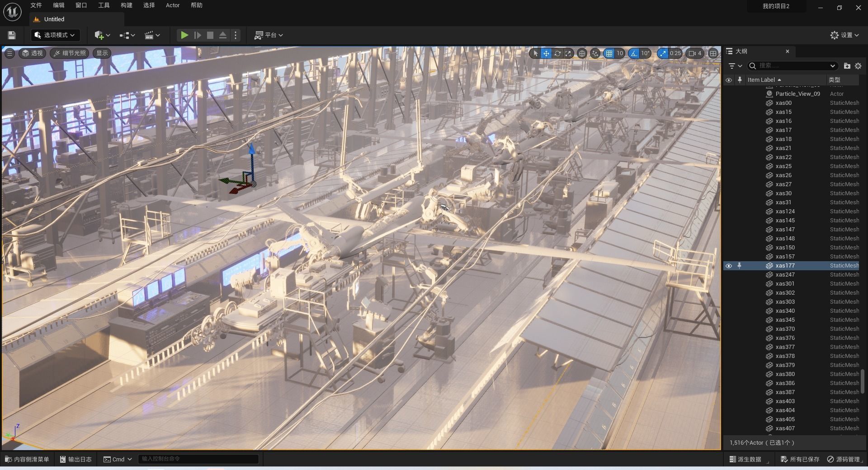Image resolution: width=868 pixels, height=470 pixels.
Task: Start Play in Editor with green arrow
Action: tap(184, 35)
